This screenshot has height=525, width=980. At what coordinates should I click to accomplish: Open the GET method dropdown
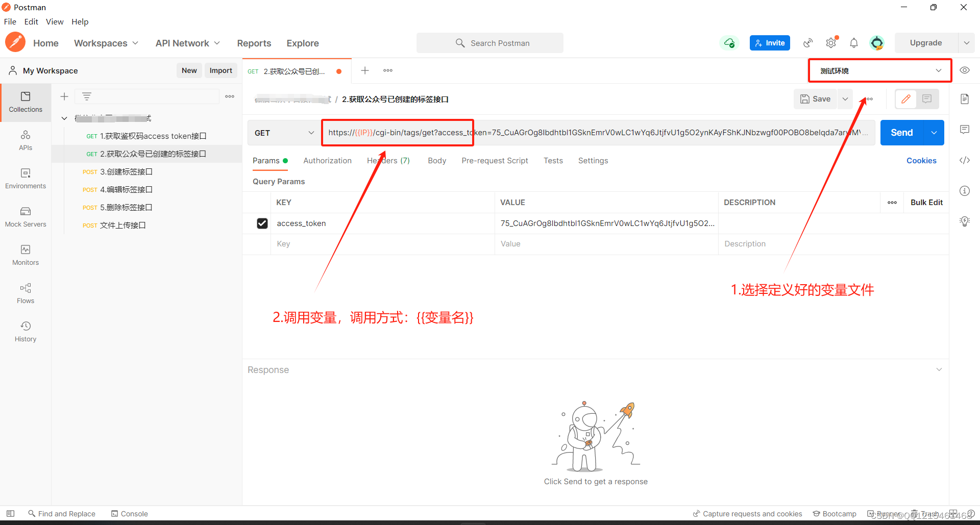[x=284, y=133]
